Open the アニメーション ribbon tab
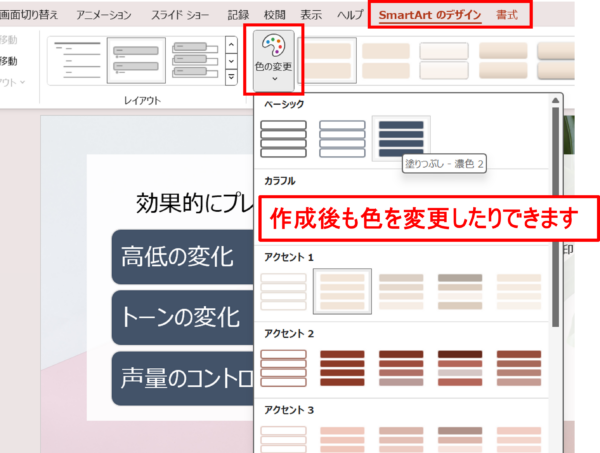 (x=104, y=15)
